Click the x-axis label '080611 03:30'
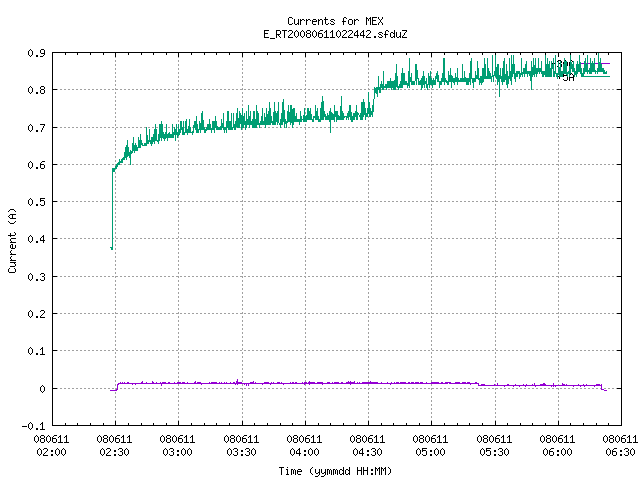 pyautogui.click(x=241, y=446)
